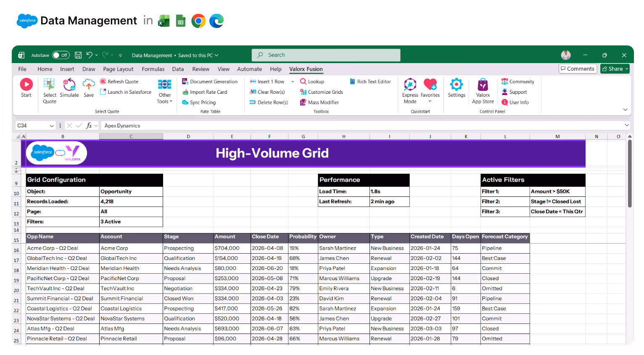Viewport: 644px width, 355px height.
Task: Click inside the Search box
Action: click(x=326, y=55)
